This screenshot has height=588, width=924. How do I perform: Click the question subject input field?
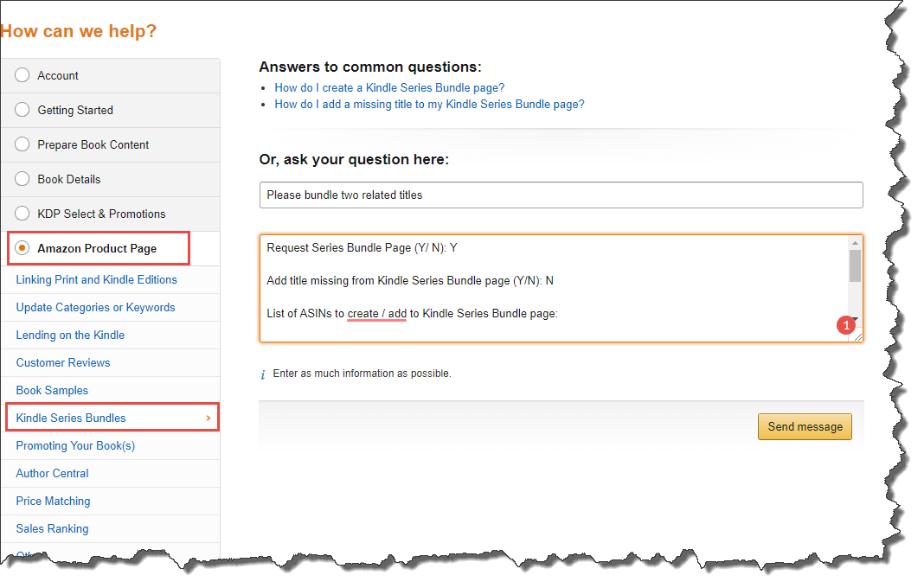561,195
